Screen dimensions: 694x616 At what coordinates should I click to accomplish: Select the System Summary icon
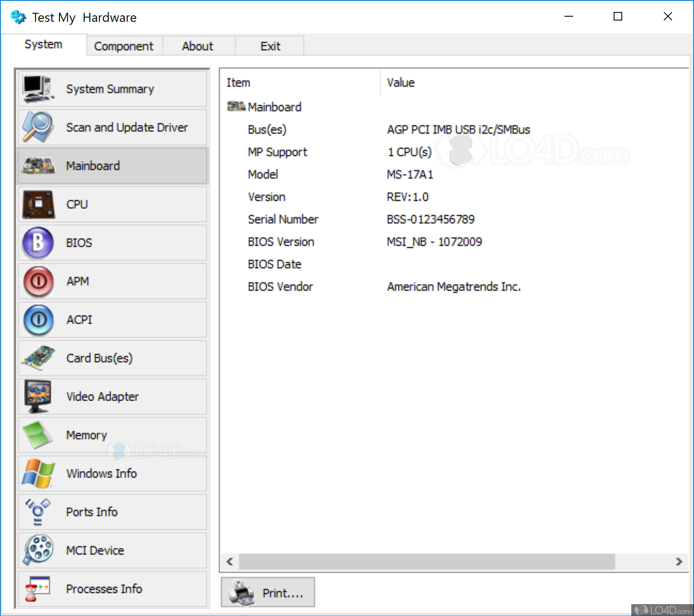pyautogui.click(x=38, y=88)
